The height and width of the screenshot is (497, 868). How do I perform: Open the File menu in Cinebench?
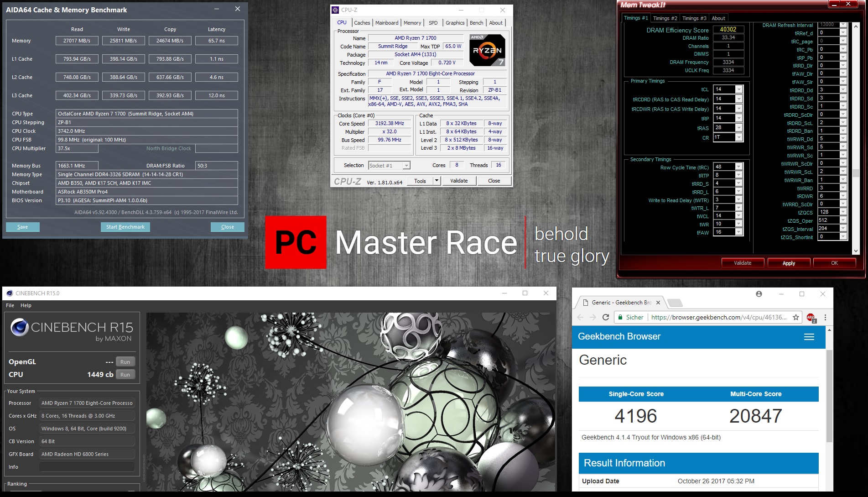tap(10, 305)
